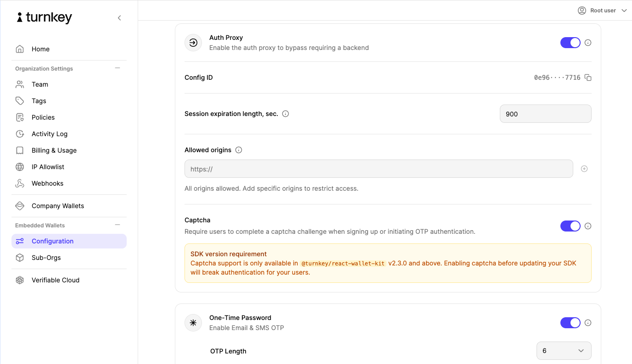
Task: Open Sub-Orgs page
Action: click(x=69, y=258)
